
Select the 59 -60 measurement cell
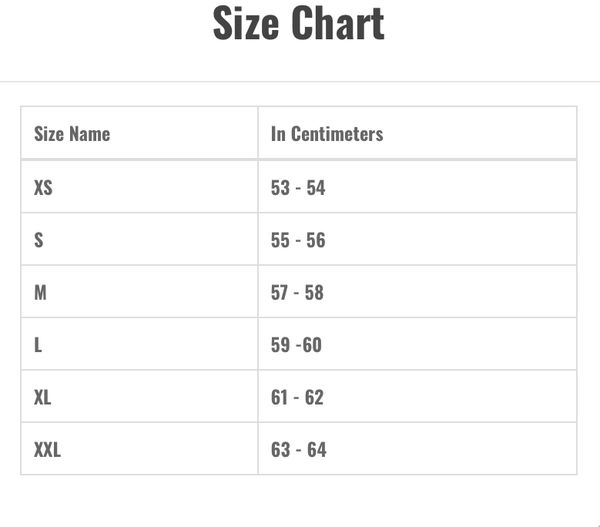(296, 345)
